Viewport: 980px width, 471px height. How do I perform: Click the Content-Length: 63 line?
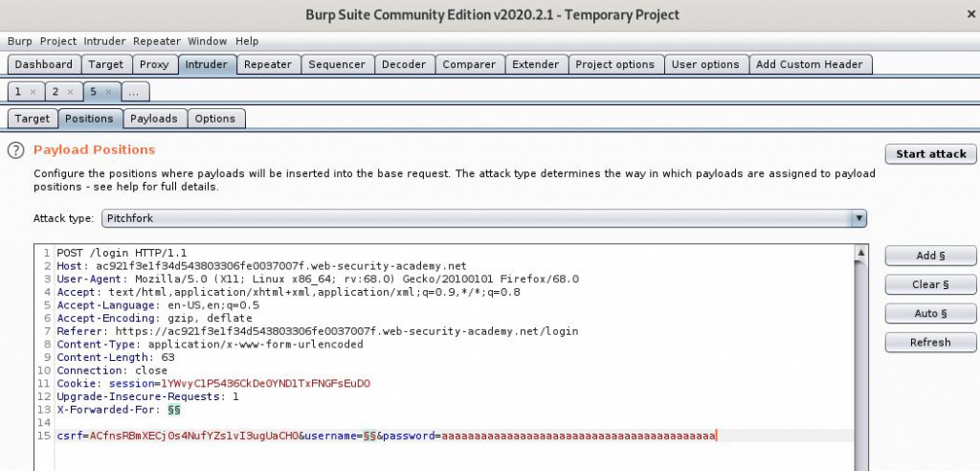tap(116, 357)
